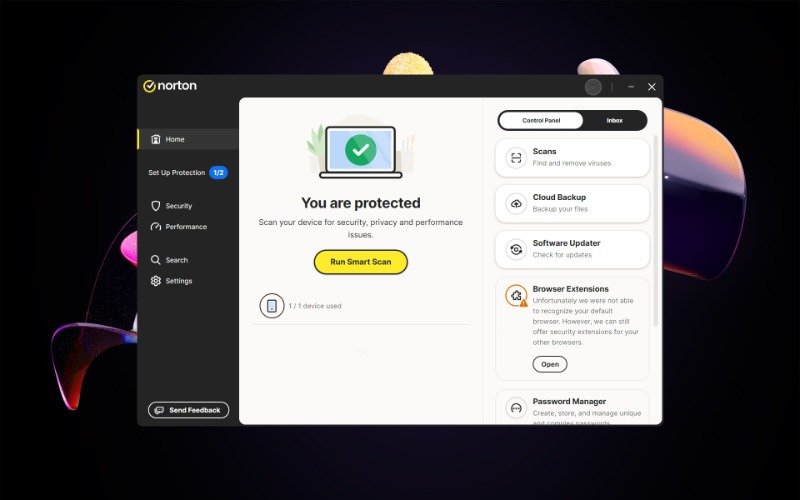Image resolution: width=800 pixels, height=500 pixels.
Task: Click the Search magnifier icon
Action: click(x=156, y=260)
